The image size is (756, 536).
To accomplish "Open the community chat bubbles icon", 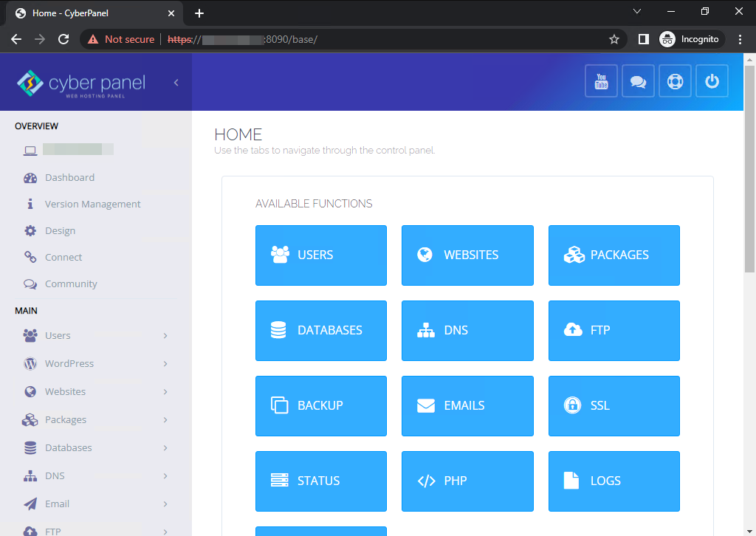I will coord(638,81).
